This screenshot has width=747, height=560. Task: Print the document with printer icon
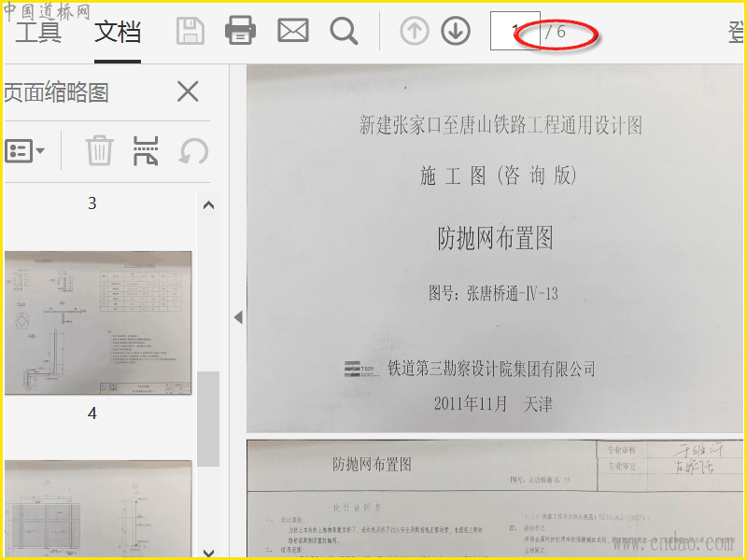pos(240,31)
